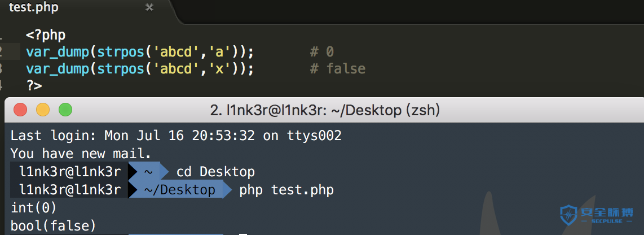Viewport: 644px width, 235px height.
Task: Click the '# 0' comment in editor
Action: [x=322, y=52]
